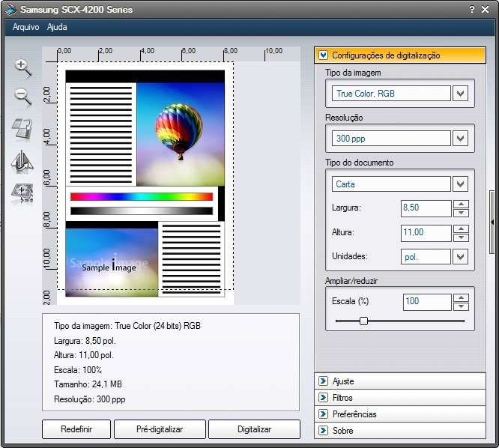
Task: Increase Largura with the up arrow
Action: [461, 205]
